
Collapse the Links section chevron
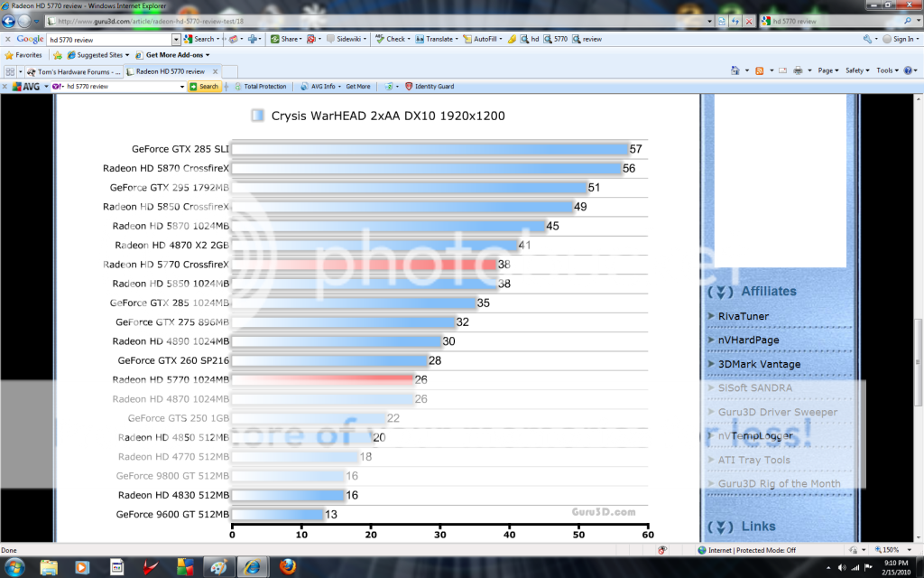pyautogui.click(x=720, y=527)
